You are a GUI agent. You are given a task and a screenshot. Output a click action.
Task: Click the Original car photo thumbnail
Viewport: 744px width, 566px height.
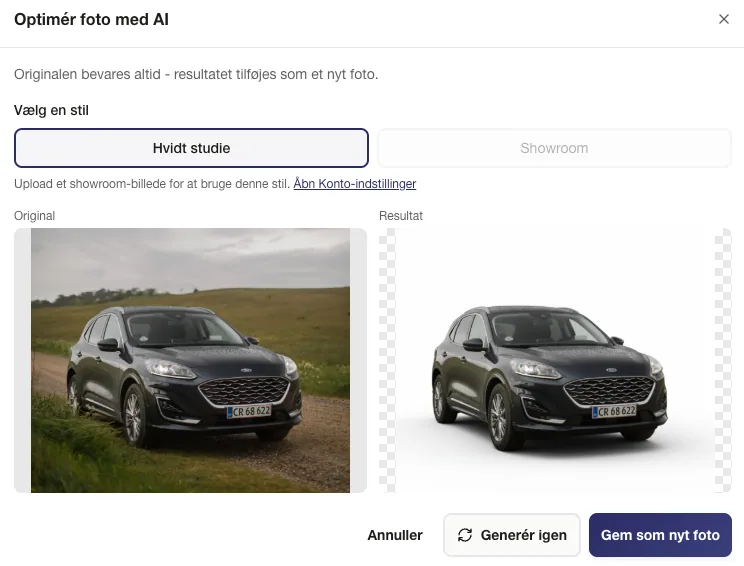[190, 360]
